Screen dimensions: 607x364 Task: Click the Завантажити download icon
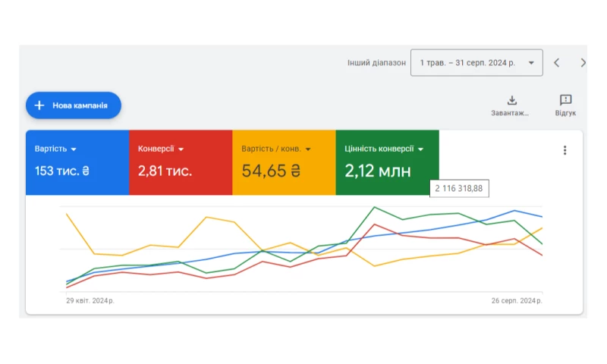(x=511, y=100)
